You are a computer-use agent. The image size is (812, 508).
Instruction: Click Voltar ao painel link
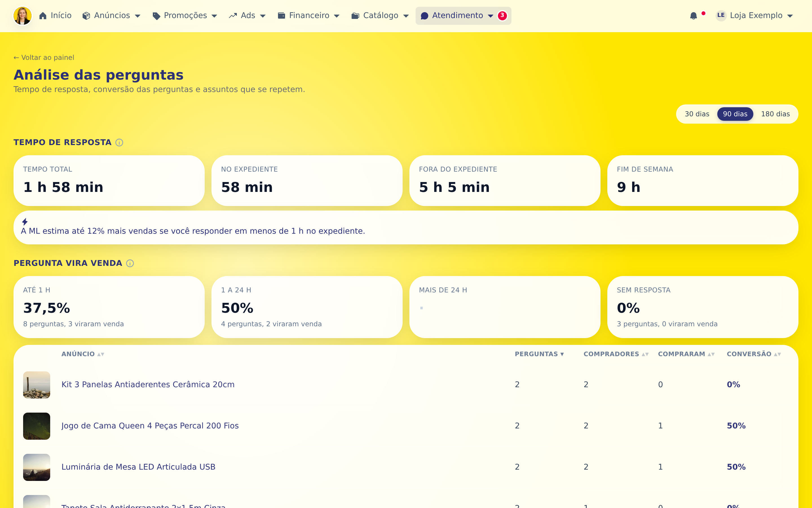(44, 58)
